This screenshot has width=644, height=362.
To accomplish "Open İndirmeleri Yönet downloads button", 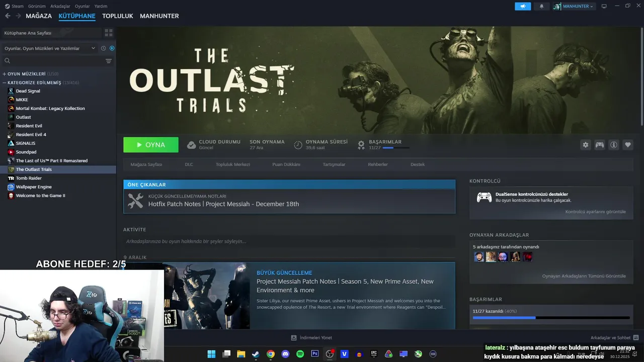I will click(311, 338).
